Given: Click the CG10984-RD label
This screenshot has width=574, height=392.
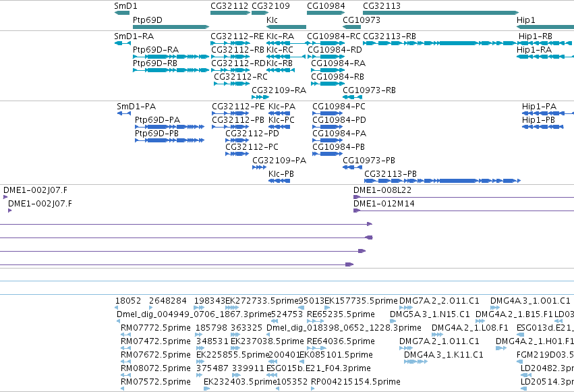Looking at the screenshot, I should (335, 50).
